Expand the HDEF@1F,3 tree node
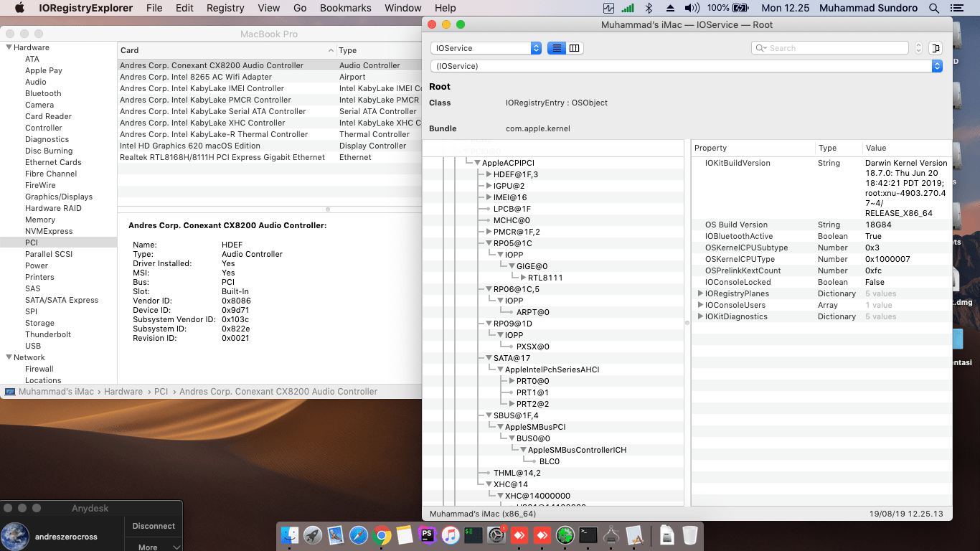This screenshot has width=980, height=551. coord(489,174)
